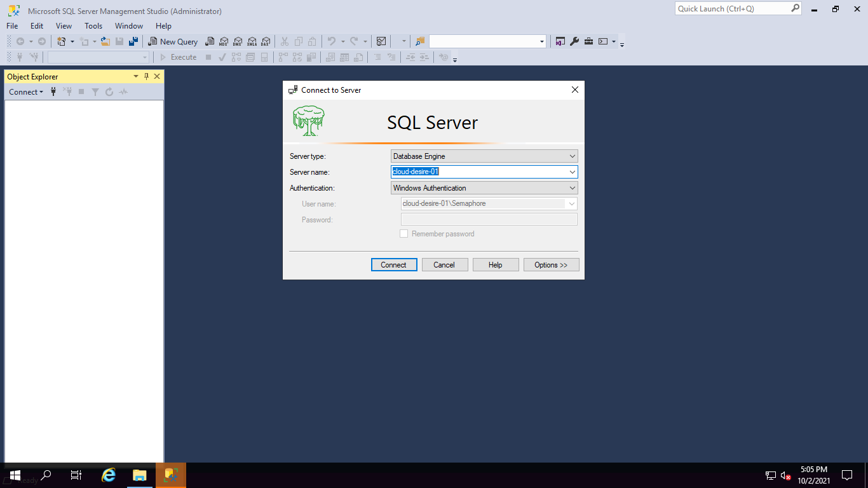The image size is (868, 488).
Task: Click the SSMS taskbar icon
Action: click(171, 475)
